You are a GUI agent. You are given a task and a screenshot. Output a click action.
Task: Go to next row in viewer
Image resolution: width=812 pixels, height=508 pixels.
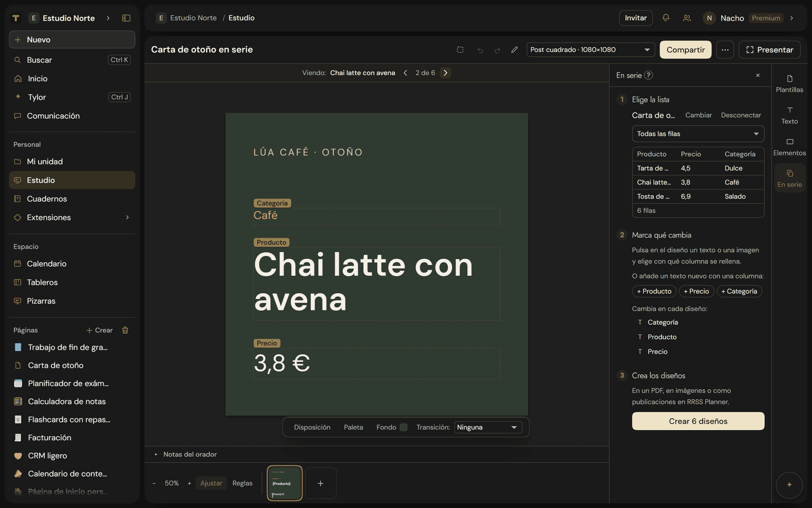pyautogui.click(x=446, y=73)
